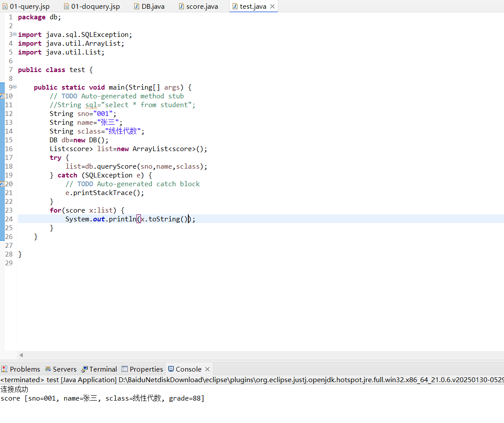
Task: Click 'queryScore' method call on line 18
Action: [x=117, y=166]
